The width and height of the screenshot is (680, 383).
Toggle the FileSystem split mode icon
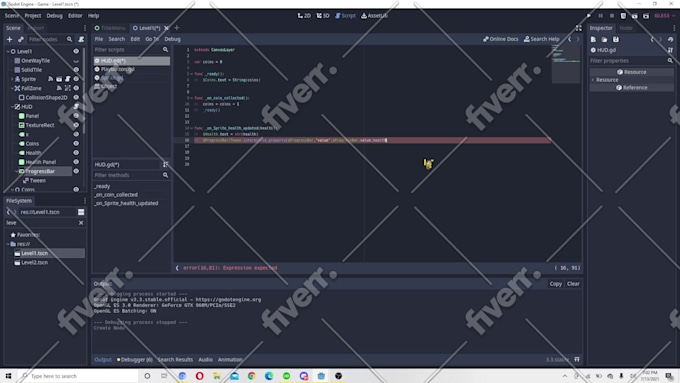[x=81, y=212]
